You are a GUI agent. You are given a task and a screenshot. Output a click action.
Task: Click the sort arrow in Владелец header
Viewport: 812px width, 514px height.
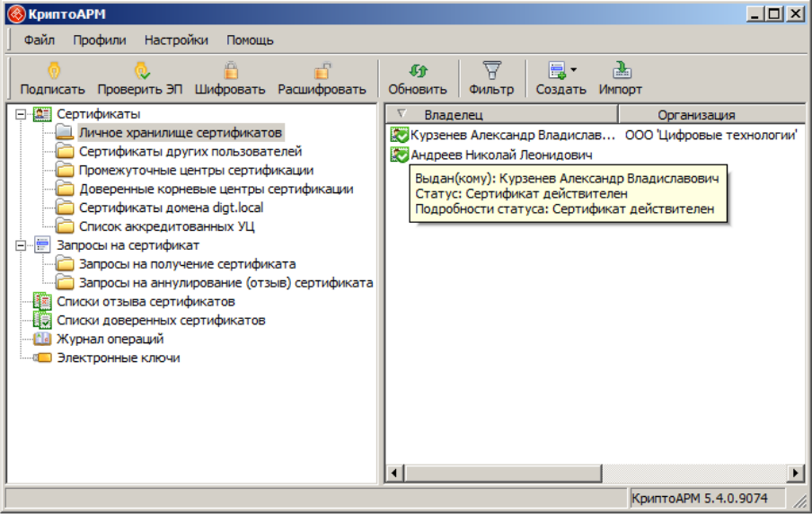coord(402,114)
